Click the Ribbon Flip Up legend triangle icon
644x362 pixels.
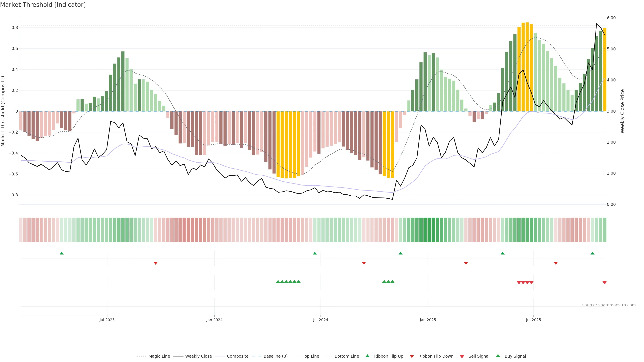click(367, 356)
